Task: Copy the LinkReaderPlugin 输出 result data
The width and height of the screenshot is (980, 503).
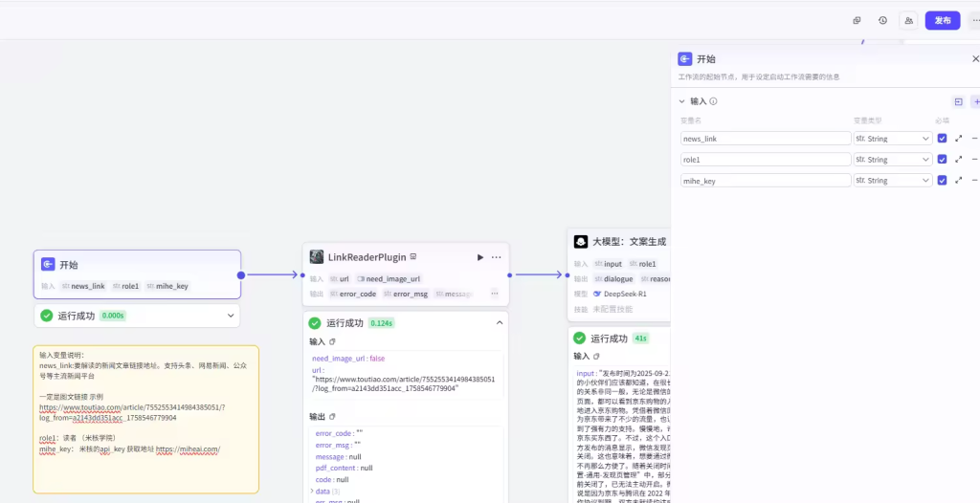Action: point(332,417)
